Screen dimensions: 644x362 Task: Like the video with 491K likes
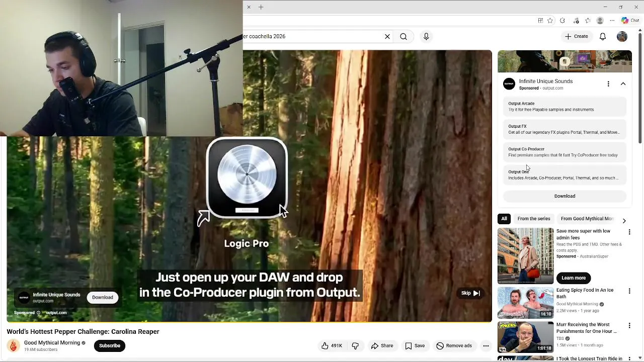click(332, 346)
